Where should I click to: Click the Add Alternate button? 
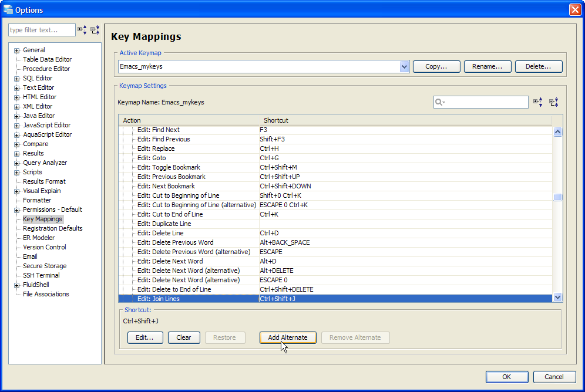(x=288, y=337)
